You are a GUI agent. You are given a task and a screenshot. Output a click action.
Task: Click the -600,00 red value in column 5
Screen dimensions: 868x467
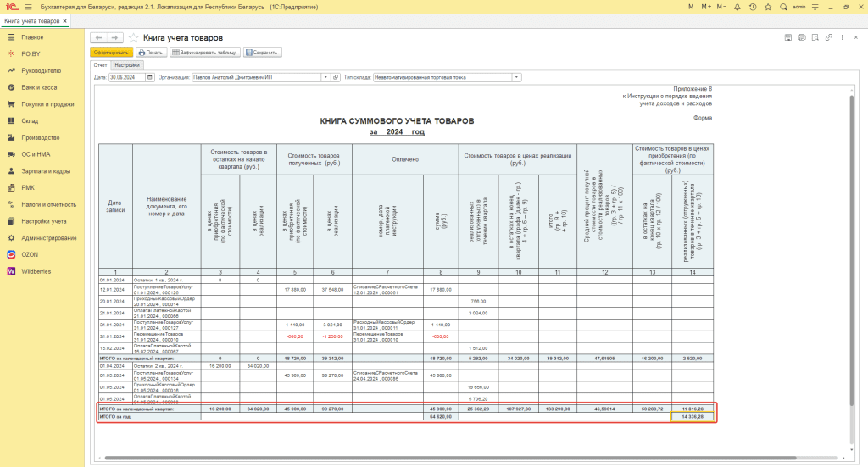coord(295,336)
